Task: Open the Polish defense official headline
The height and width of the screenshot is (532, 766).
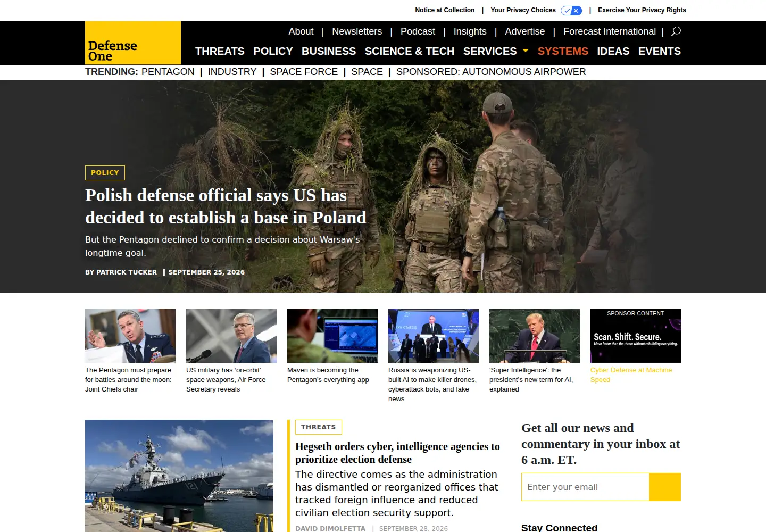Action: pyautogui.click(x=226, y=206)
